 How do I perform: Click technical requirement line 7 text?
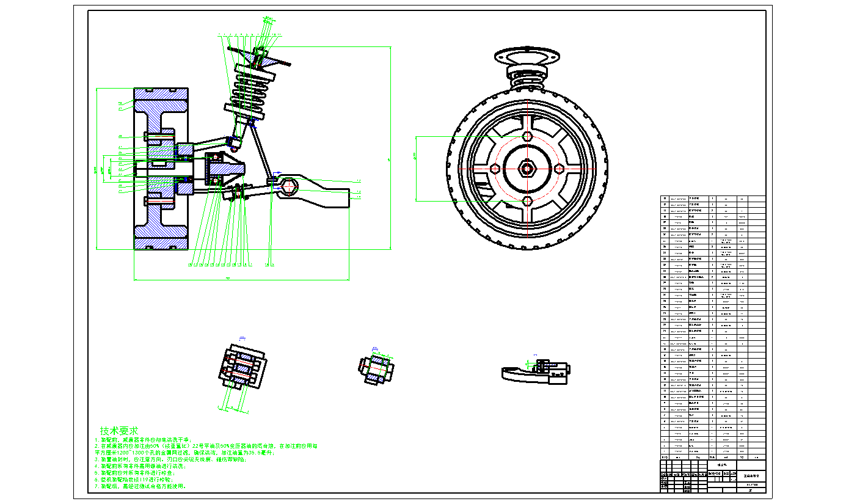click(140, 486)
